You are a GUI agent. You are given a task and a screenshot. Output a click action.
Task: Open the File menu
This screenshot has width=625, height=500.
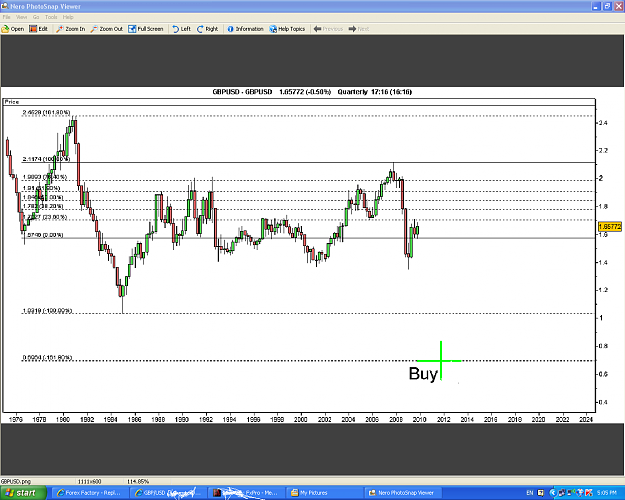pyautogui.click(x=6, y=17)
